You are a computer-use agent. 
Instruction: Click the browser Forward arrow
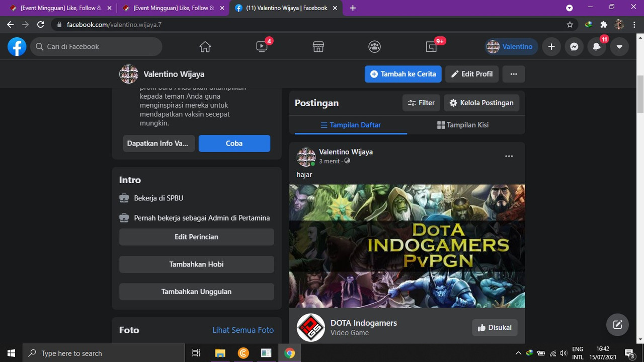tap(26, 24)
